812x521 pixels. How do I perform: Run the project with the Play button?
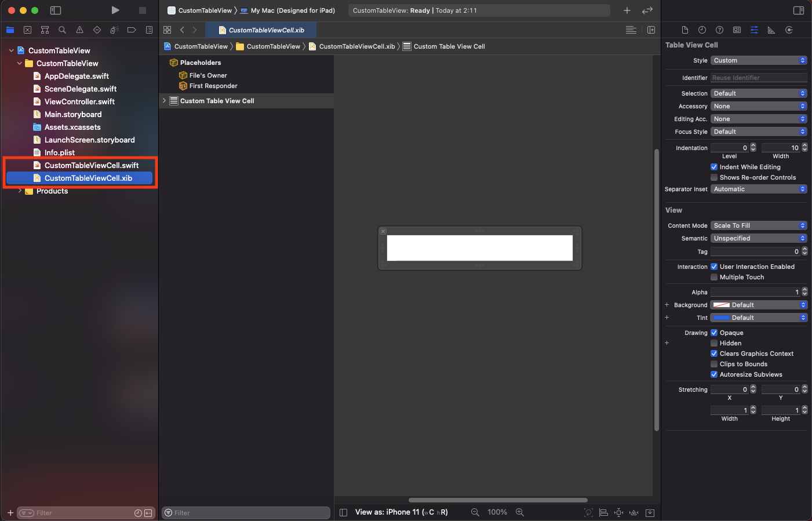115,10
